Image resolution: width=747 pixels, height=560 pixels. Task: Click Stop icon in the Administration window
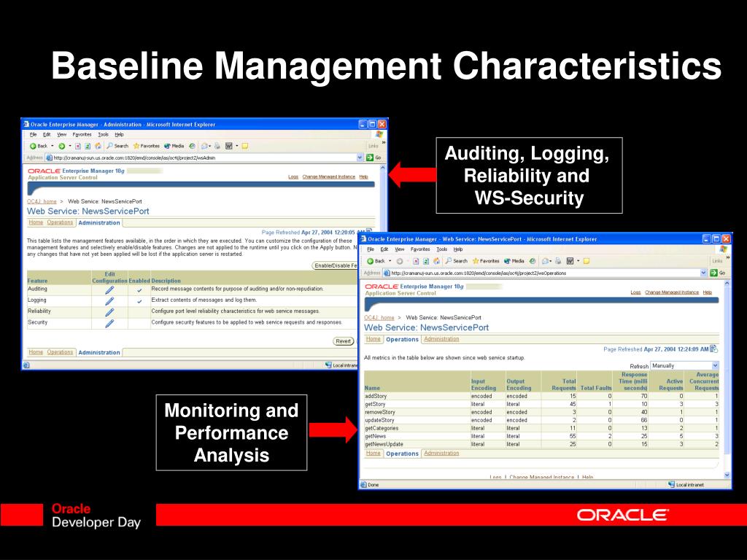[x=78, y=146]
